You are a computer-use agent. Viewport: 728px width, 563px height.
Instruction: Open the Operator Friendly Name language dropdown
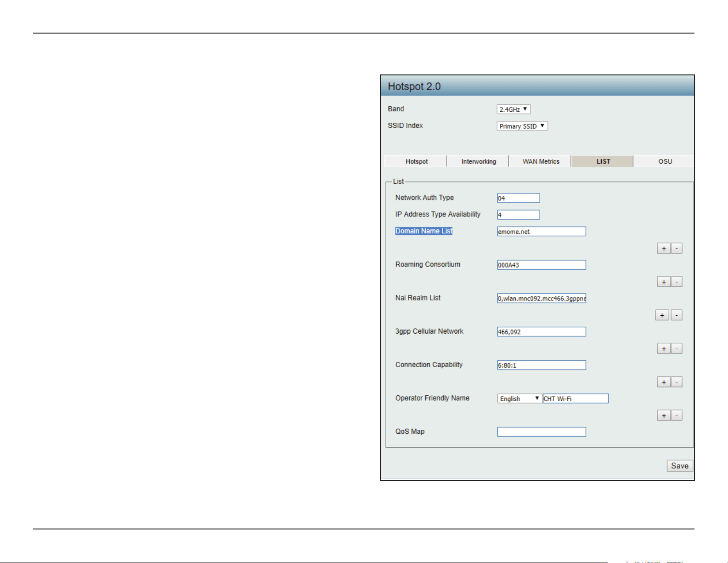coord(519,398)
